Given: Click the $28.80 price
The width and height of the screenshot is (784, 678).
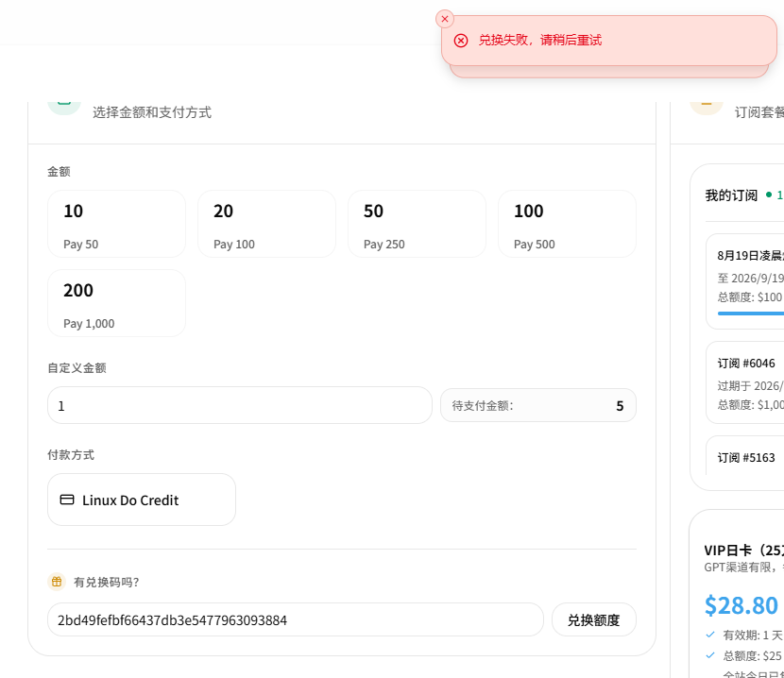Looking at the screenshot, I should tap(741, 605).
